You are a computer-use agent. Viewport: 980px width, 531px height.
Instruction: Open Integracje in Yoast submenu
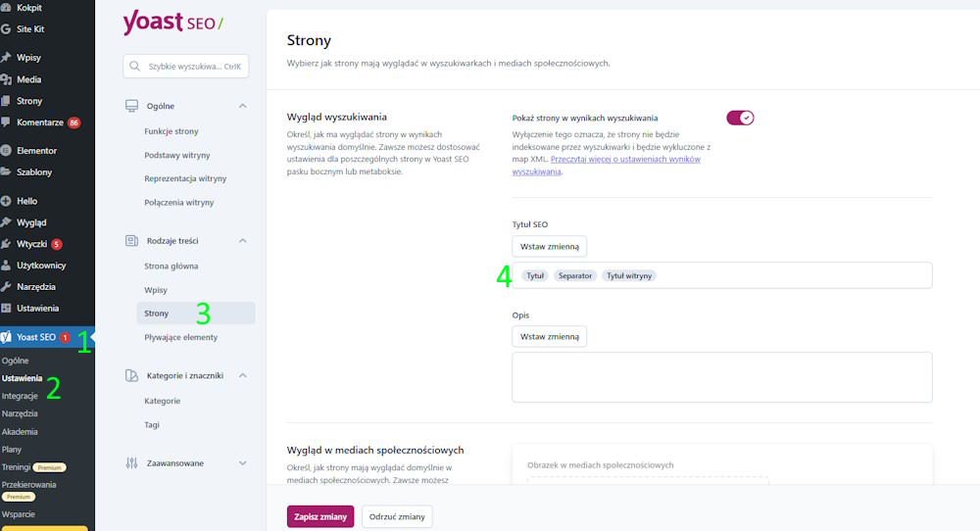(x=20, y=396)
